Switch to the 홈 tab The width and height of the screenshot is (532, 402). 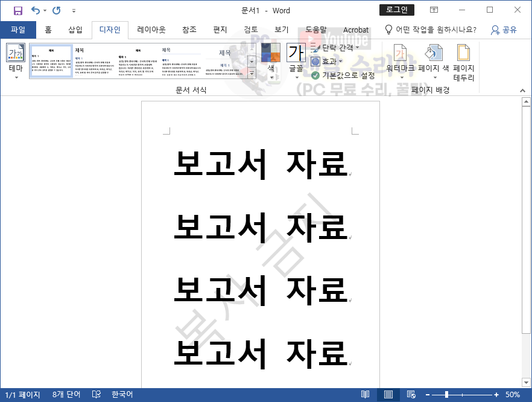coord(48,30)
